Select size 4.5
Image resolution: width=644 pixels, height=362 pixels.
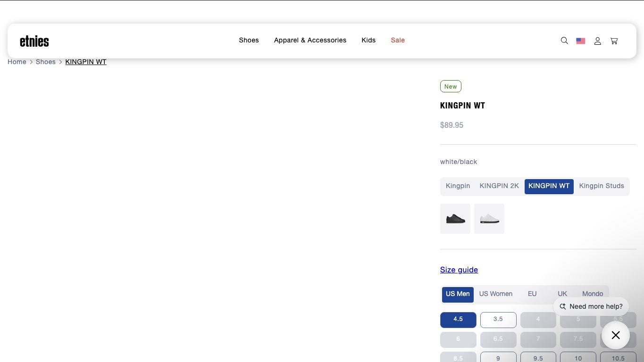458,320
